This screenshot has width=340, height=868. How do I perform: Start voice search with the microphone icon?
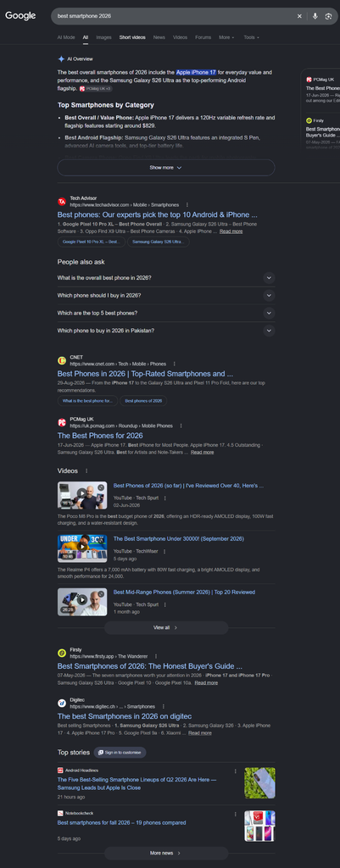[x=315, y=16]
